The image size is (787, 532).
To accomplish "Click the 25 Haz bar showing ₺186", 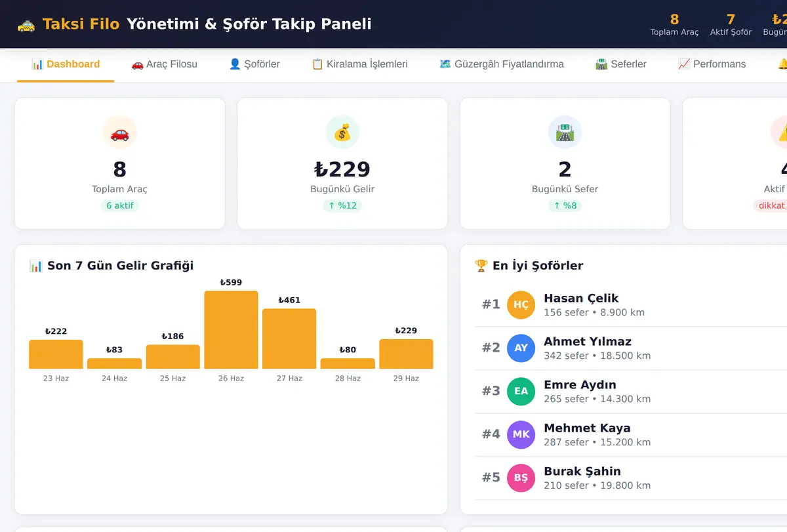I will pyautogui.click(x=172, y=357).
